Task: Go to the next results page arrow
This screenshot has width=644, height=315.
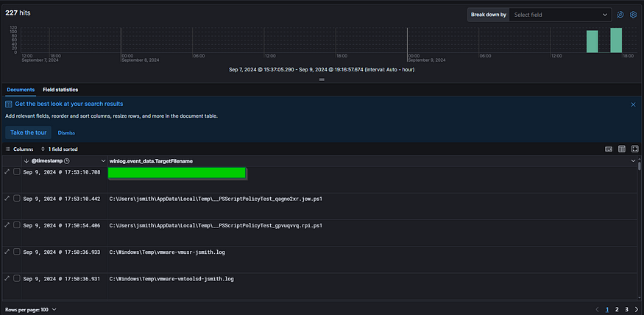Action: 637,309
